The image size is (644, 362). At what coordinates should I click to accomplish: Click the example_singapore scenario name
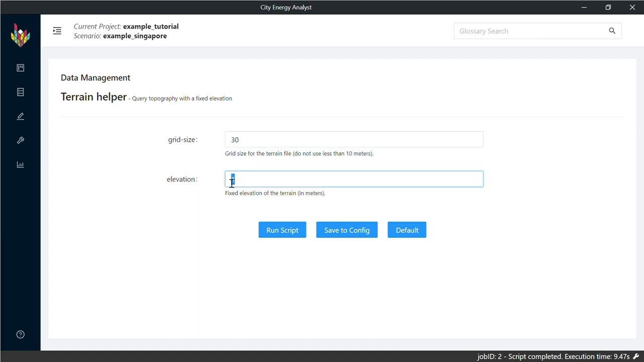click(x=135, y=36)
